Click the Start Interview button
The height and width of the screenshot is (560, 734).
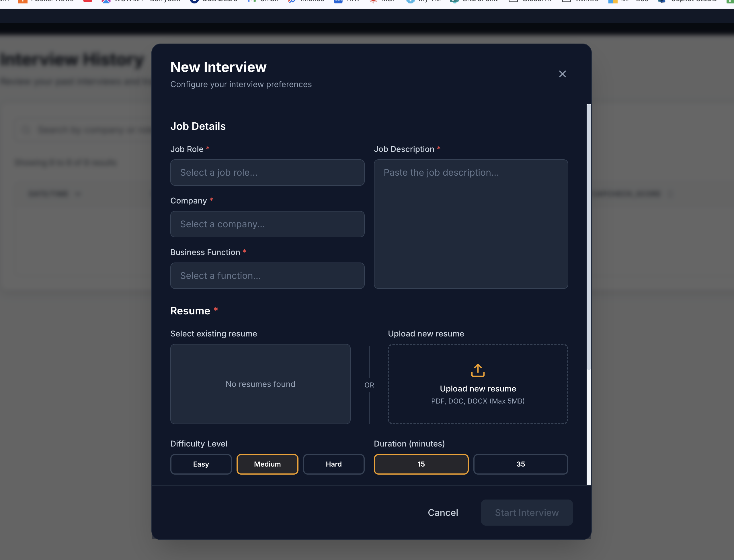[526, 512]
